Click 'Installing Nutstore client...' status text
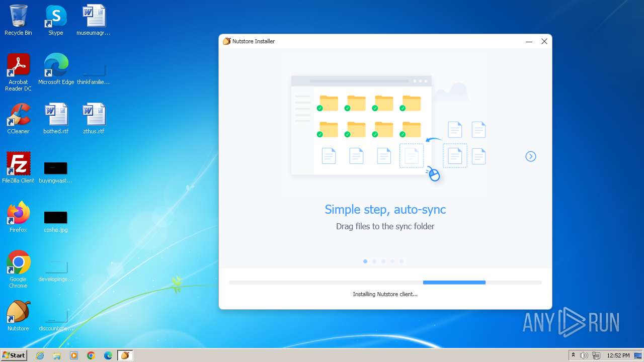 coord(385,294)
